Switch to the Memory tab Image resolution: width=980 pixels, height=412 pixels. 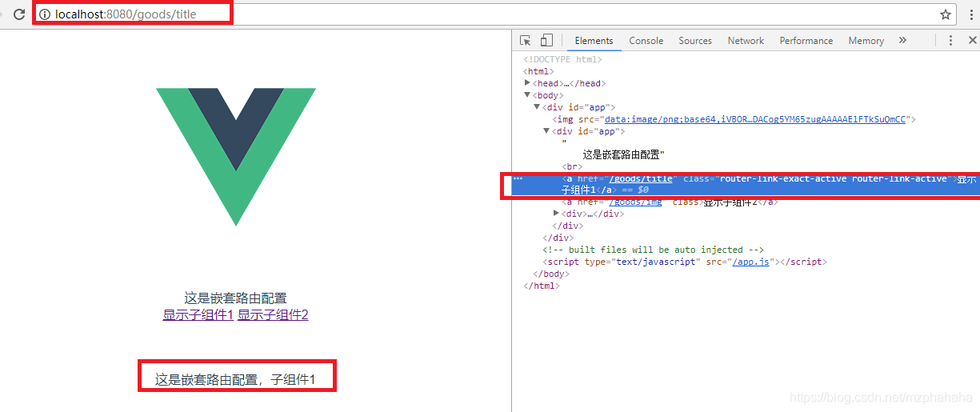coord(866,41)
